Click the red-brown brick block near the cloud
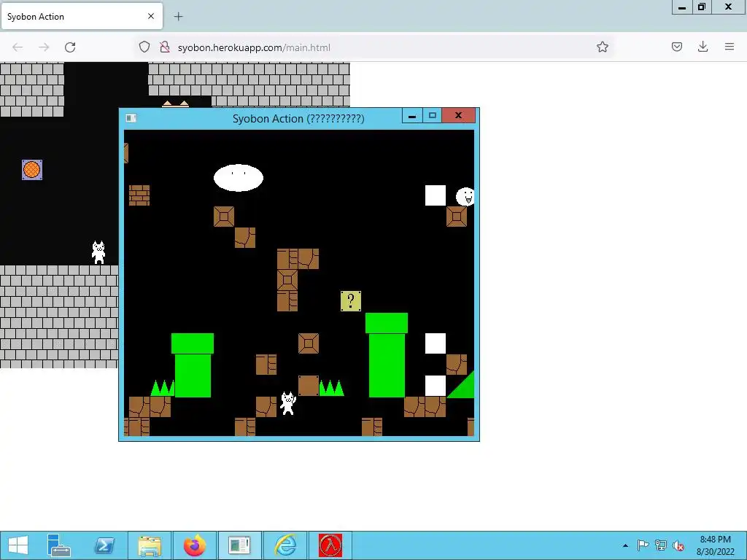Image resolution: width=747 pixels, height=560 pixels. click(139, 195)
